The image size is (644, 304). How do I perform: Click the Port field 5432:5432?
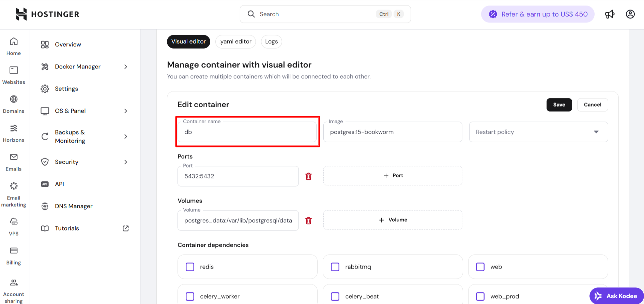(x=238, y=176)
